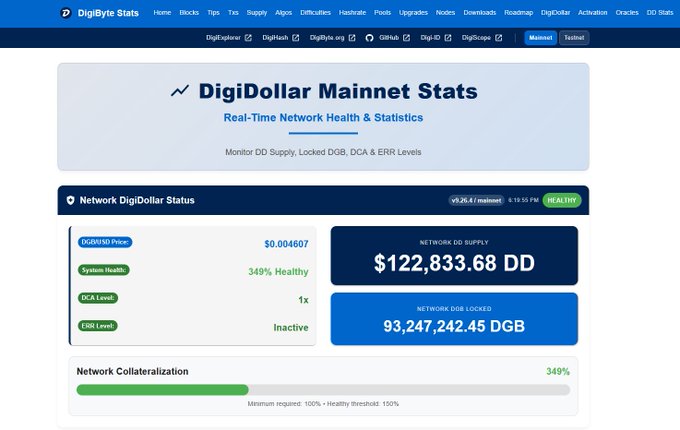
Task: Click Network DigiDollar Status header text
Action: (x=137, y=200)
